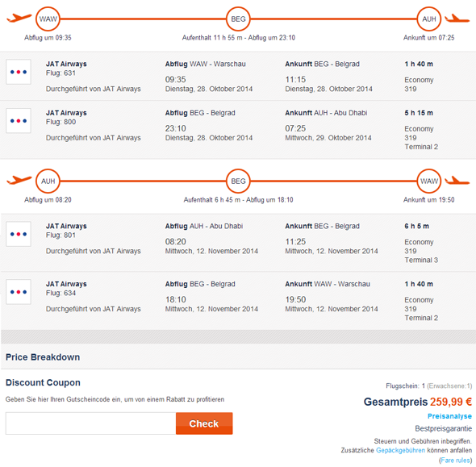Open the Fare rules link
476x467 pixels.
[455, 461]
